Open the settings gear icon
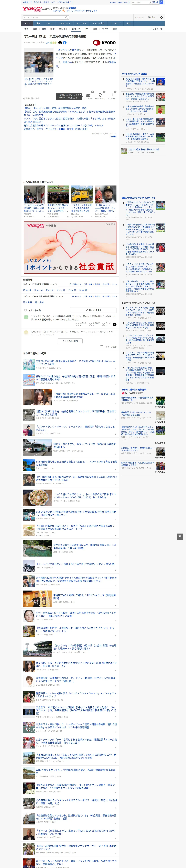The image size is (186, 868). point(161,18)
